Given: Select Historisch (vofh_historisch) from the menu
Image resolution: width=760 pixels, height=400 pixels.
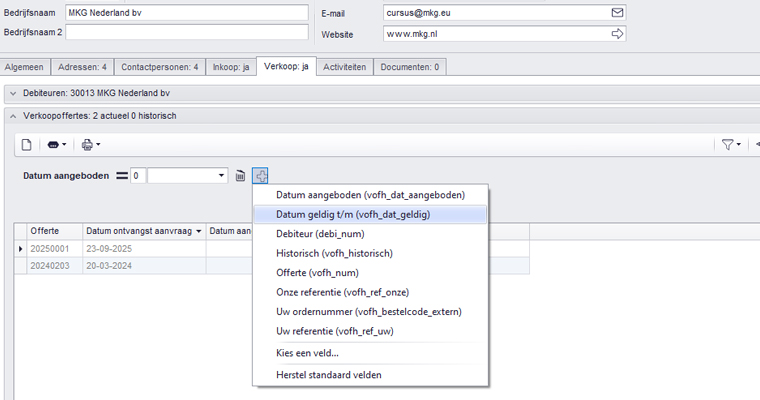Looking at the screenshot, I should click(x=370, y=253).
